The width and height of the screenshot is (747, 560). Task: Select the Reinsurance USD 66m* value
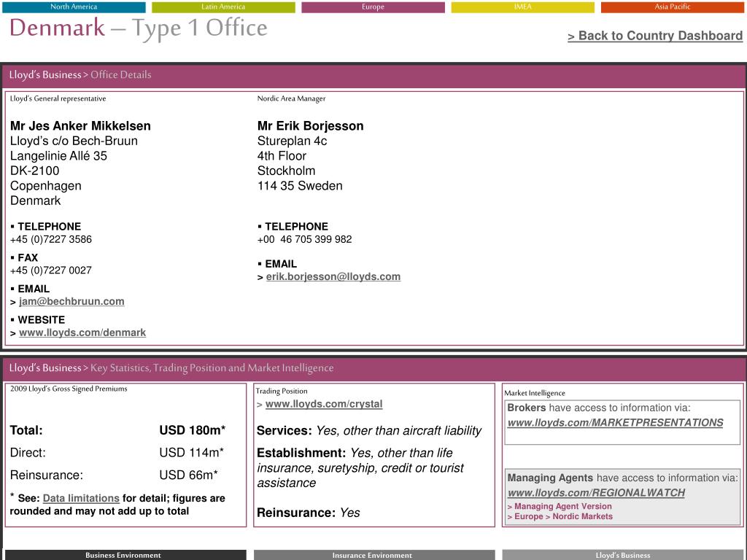188,475
